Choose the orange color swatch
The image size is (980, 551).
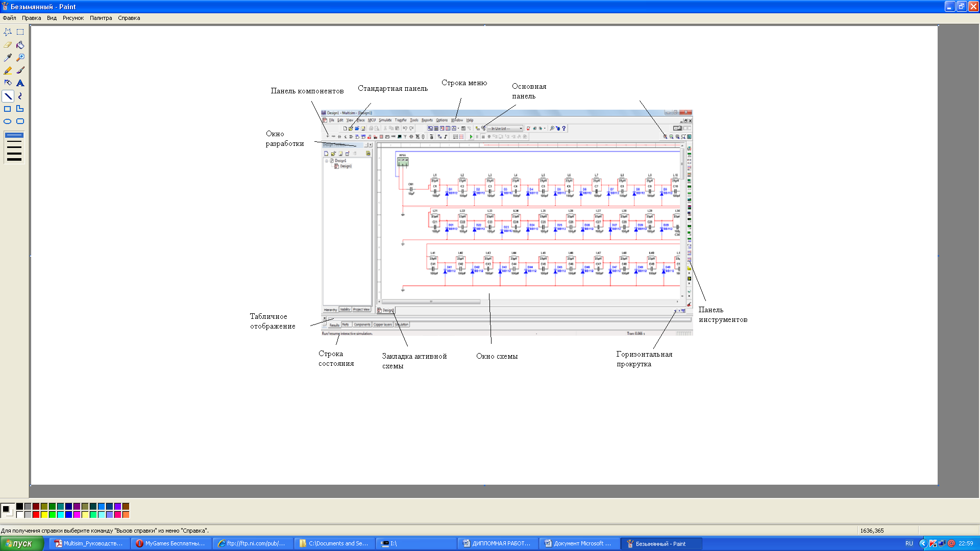point(126,514)
